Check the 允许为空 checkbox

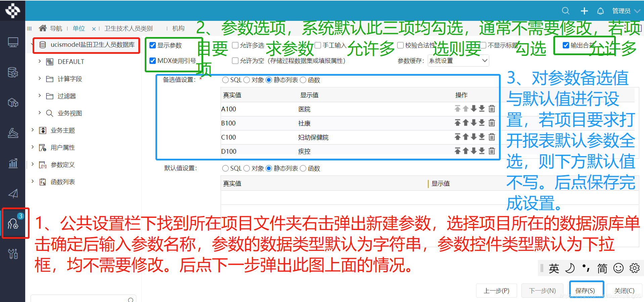pyautogui.click(x=235, y=61)
